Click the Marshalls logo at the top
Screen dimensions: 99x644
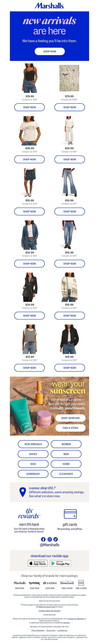49,5
